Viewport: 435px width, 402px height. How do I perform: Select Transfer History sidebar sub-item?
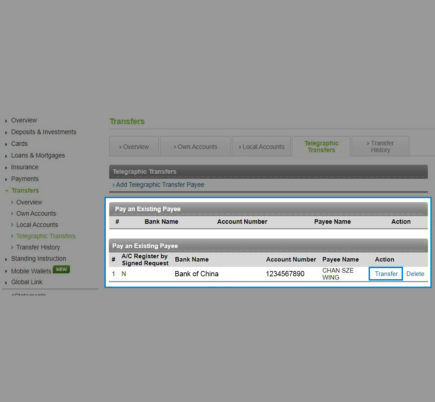38,247
